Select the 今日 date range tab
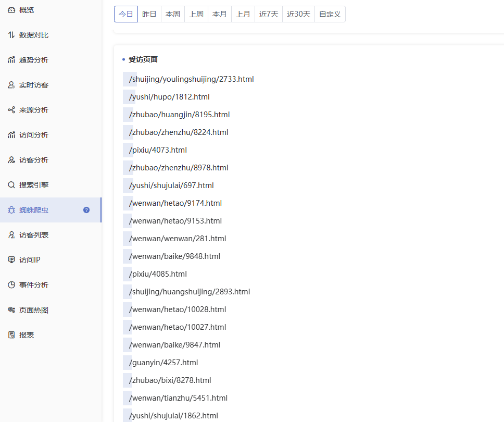This screenshot has width=504, height=422. [x=126, y=14]
